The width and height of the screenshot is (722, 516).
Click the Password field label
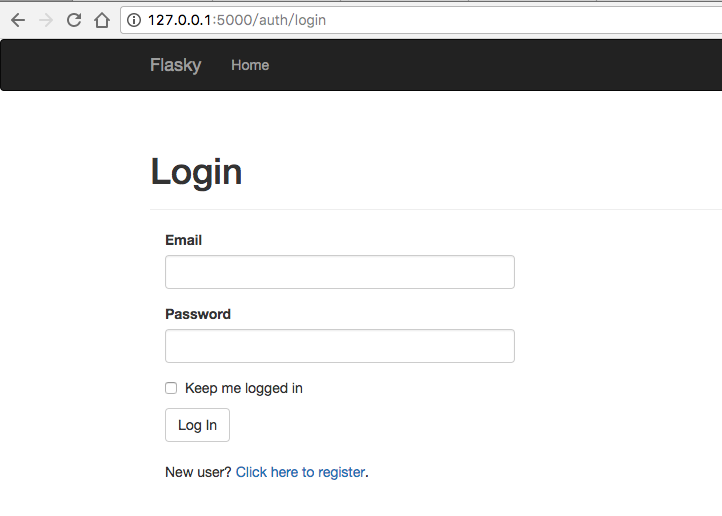click(x=197, y=314)
